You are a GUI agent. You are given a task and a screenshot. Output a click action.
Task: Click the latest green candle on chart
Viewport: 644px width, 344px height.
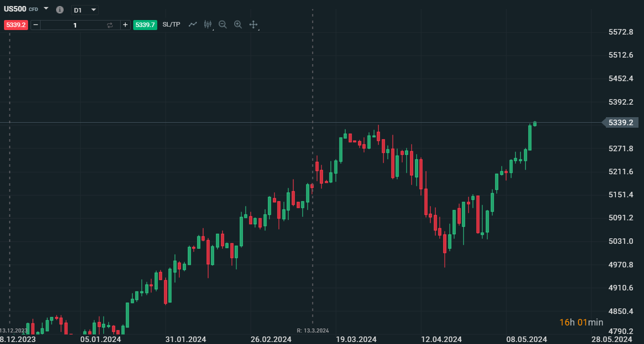(x=535, y=124)
